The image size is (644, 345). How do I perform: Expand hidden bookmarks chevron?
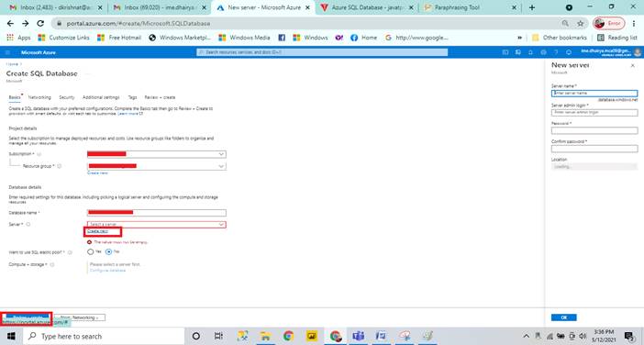tap(519, 38)
